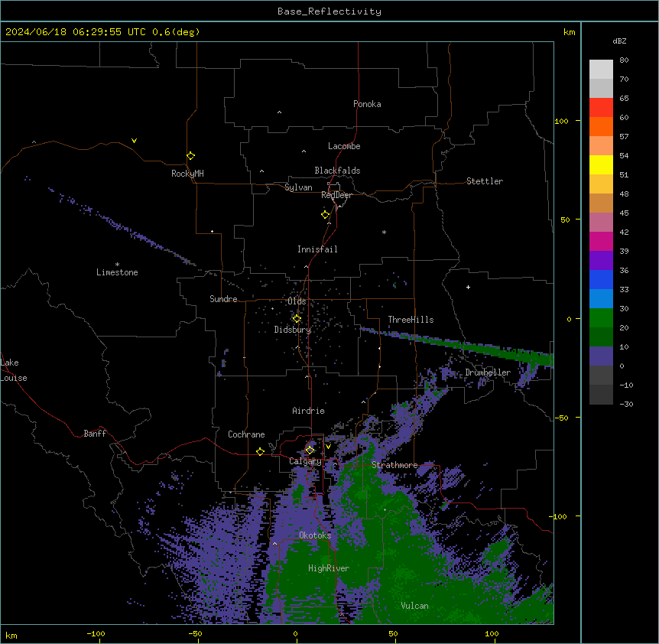Image resolution: width=659 pixels, height=644 pixels.
Task: Click the Lake Louise label
Action: pyautogui.click(x=14, y=370)
